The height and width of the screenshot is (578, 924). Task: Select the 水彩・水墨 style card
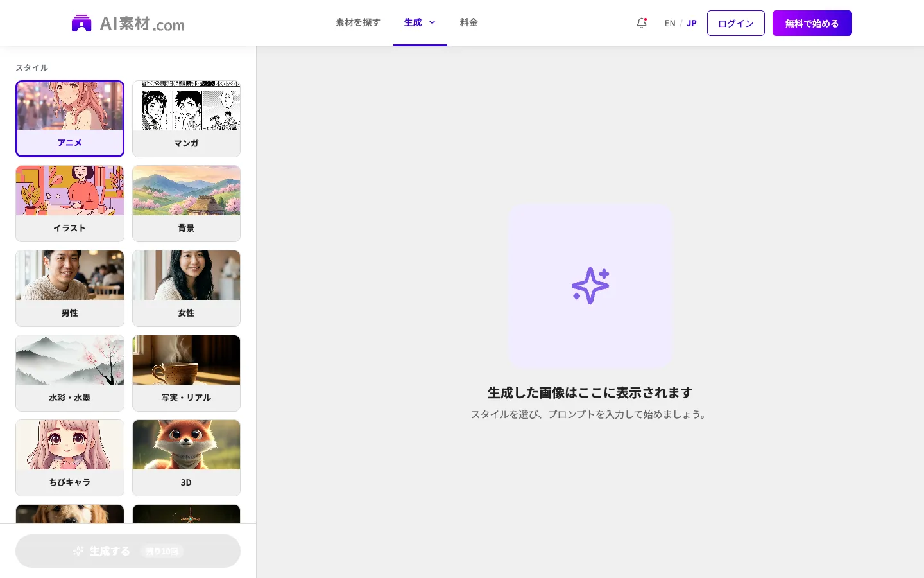pos(70,373)
